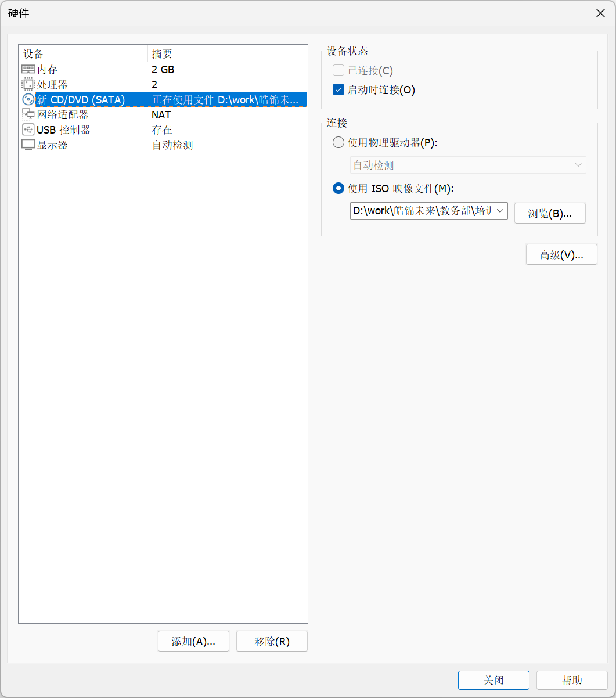Toggle the 已连接(C) checkbox

pyautogui.click(x=338, y=71)
